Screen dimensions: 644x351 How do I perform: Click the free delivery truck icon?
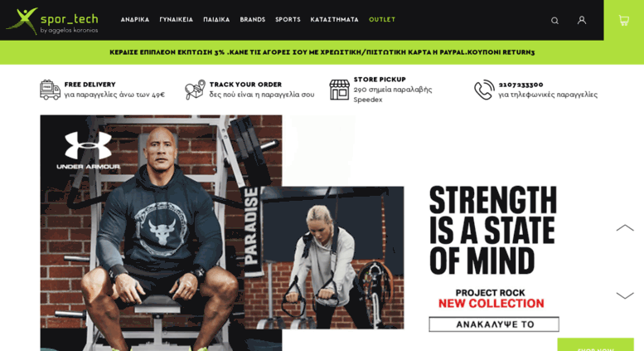click(50, 90)
